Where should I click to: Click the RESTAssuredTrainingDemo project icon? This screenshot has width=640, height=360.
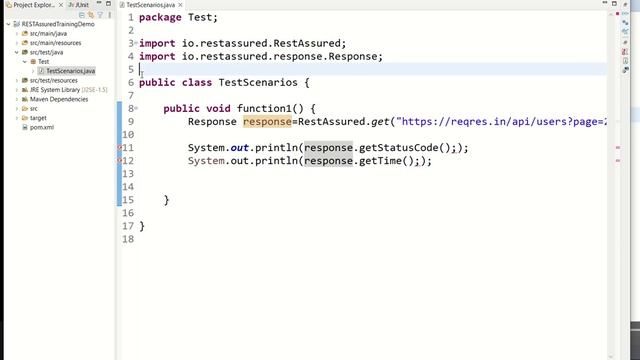click(x=16, y=24)
